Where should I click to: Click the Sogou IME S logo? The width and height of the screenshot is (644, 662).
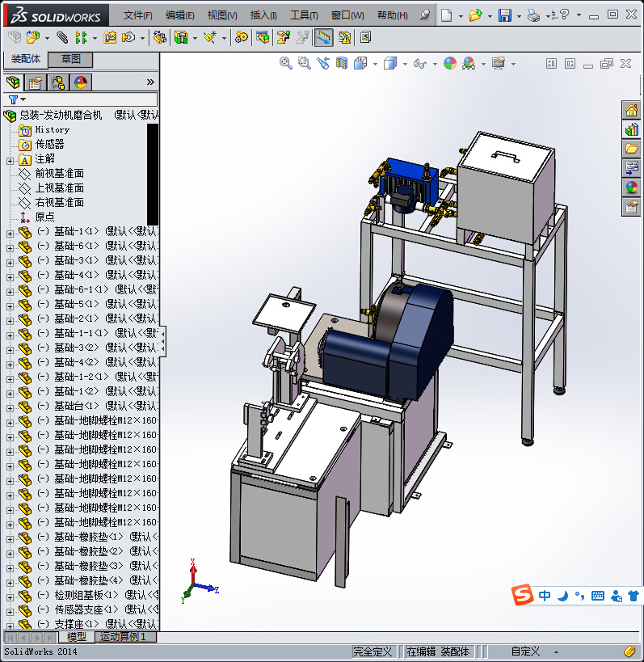(523, 595)
